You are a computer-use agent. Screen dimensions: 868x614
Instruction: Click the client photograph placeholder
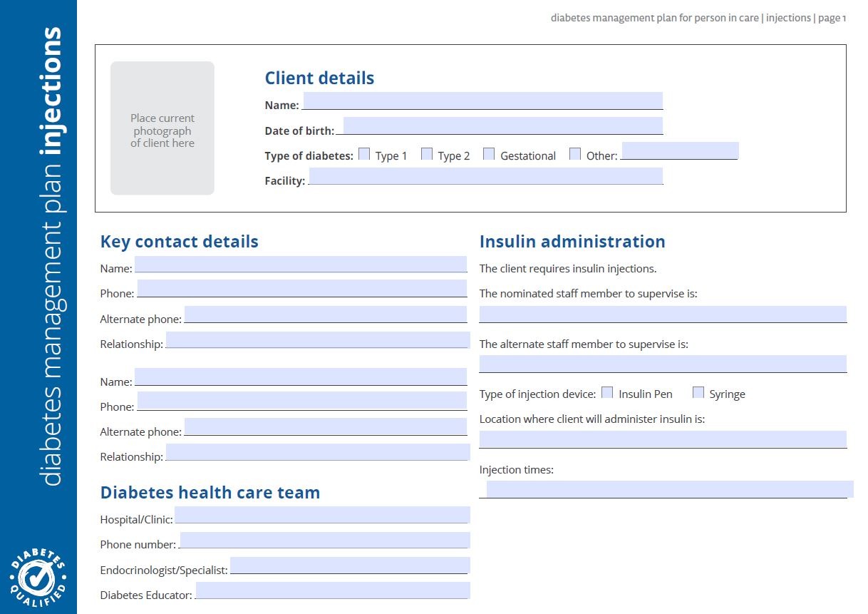(162, 128)
